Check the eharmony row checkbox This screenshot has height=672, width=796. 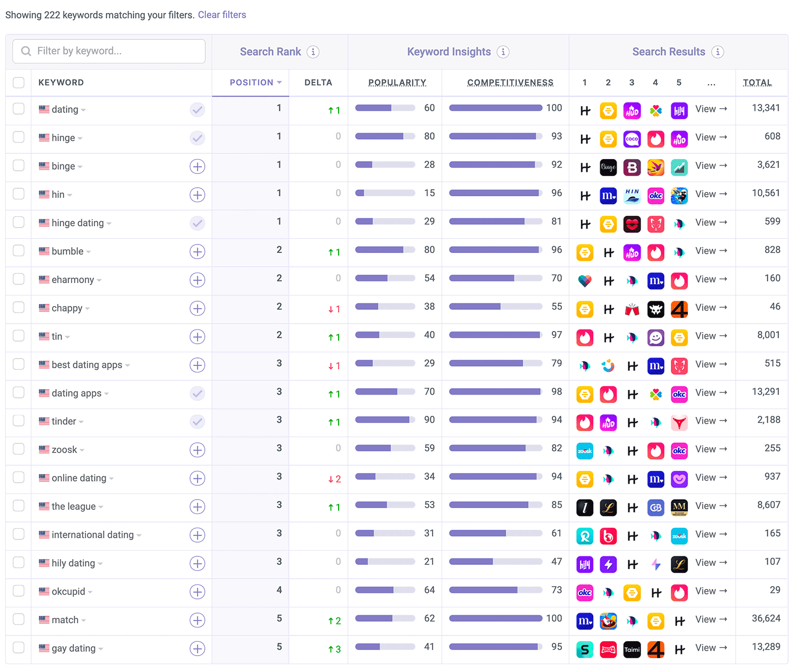[19, 279]
